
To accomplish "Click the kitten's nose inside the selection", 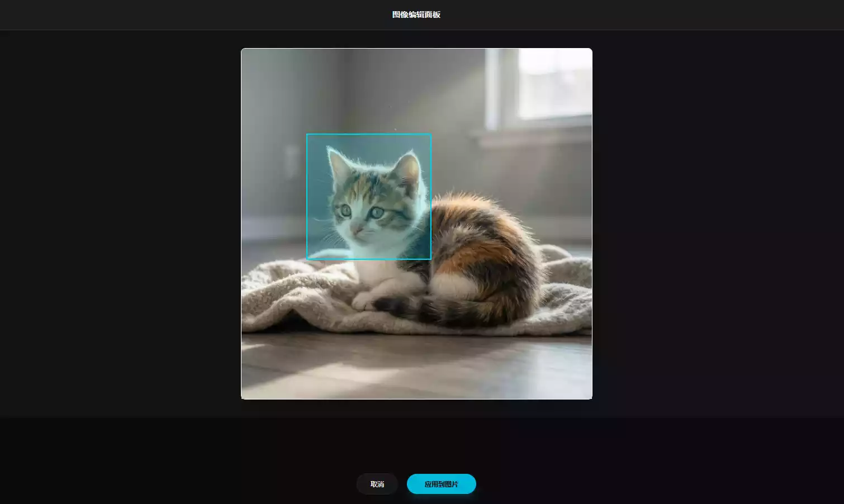I will click(355, 229).
